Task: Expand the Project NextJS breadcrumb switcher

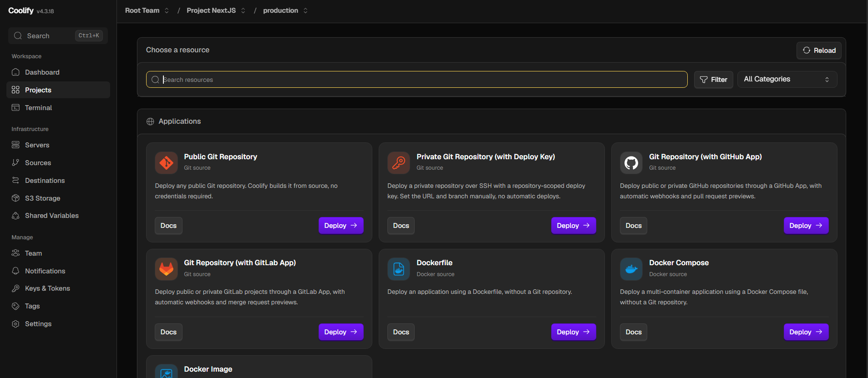Action: tap(243, 10)
